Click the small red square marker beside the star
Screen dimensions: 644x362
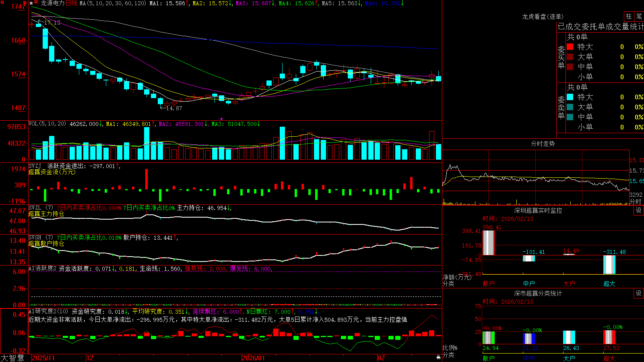click(x=36, y=3)
